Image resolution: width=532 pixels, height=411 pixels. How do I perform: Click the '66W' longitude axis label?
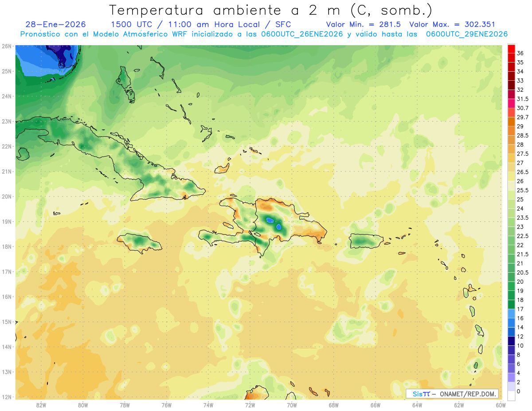pos(376,405)
